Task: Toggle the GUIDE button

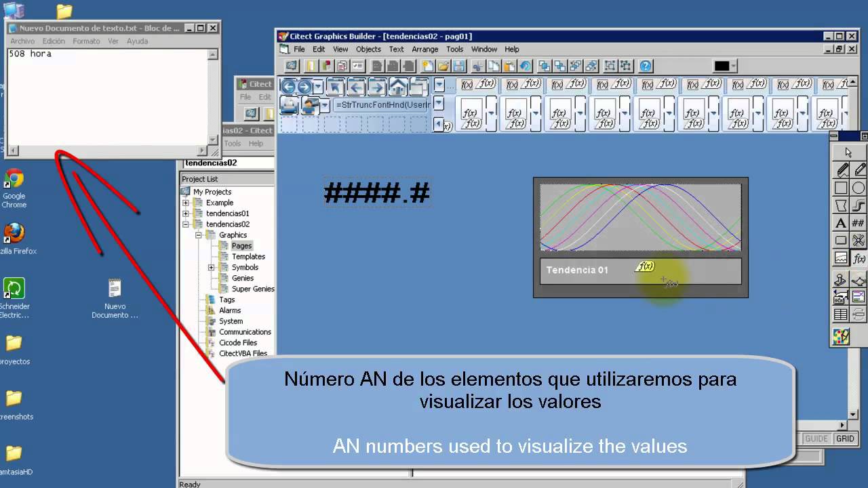Action: (x=816, y=439)
